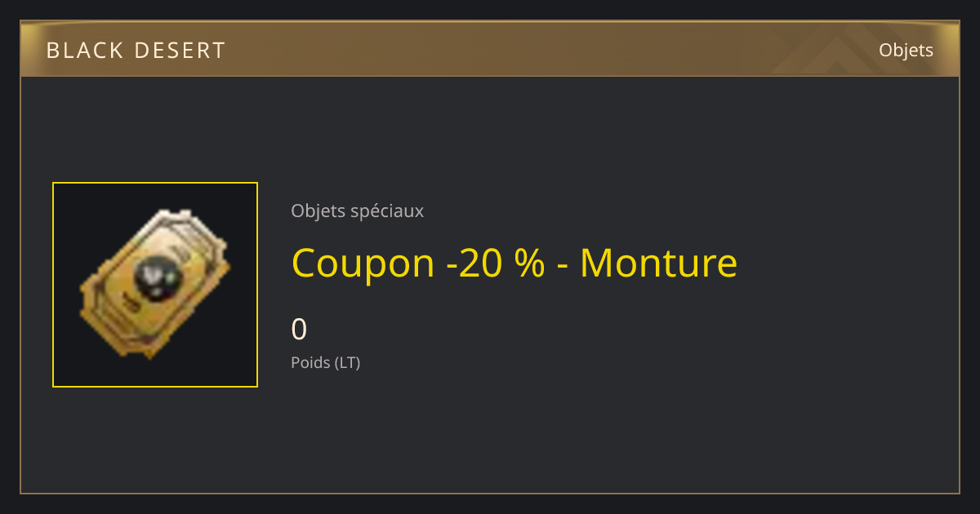The image size is (980, 514).
Task: Select the Coupon -20 % - Monture title
Action: [514, 263]
